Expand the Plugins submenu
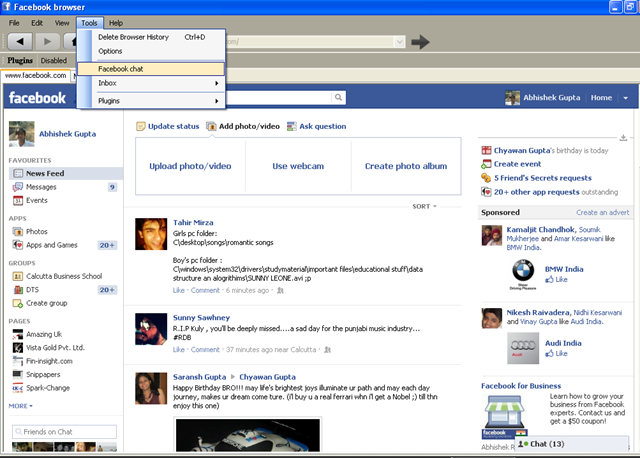The image size is (640, 458). [x=157, y=101]
